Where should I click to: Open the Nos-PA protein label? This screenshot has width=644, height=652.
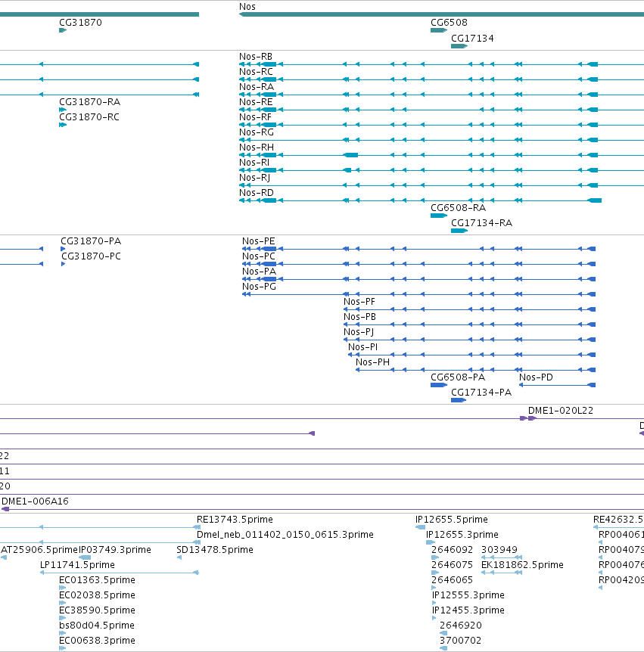coord(259,272)
